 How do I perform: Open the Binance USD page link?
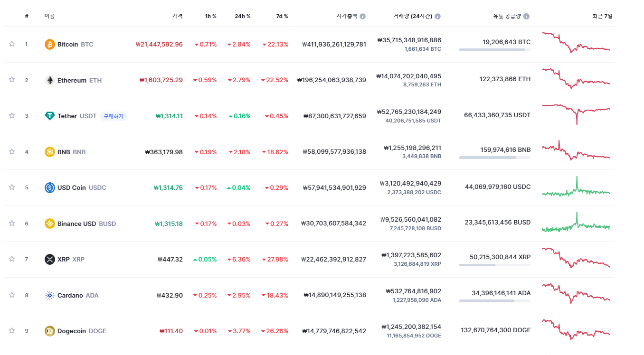click(86, 224)
